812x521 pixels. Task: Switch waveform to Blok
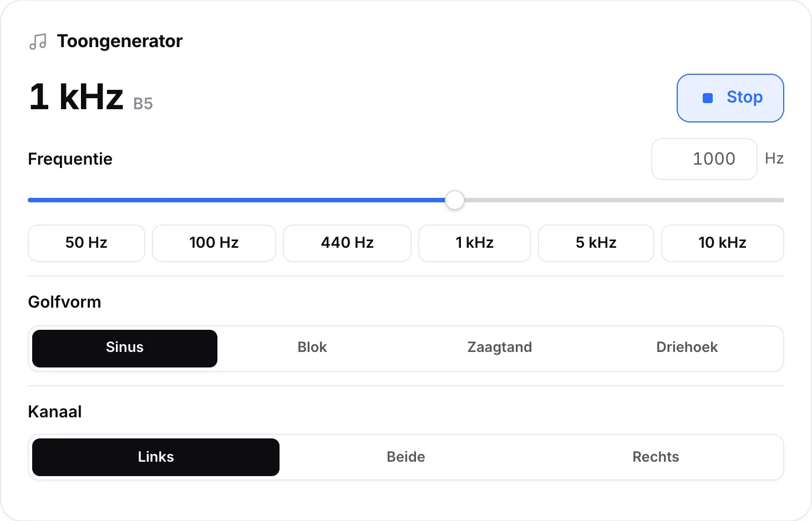312,349
